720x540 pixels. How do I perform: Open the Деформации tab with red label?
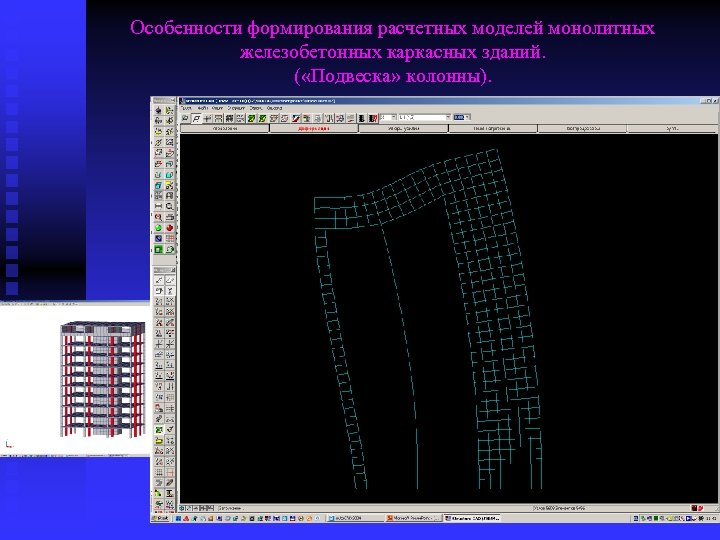(314, 129)
